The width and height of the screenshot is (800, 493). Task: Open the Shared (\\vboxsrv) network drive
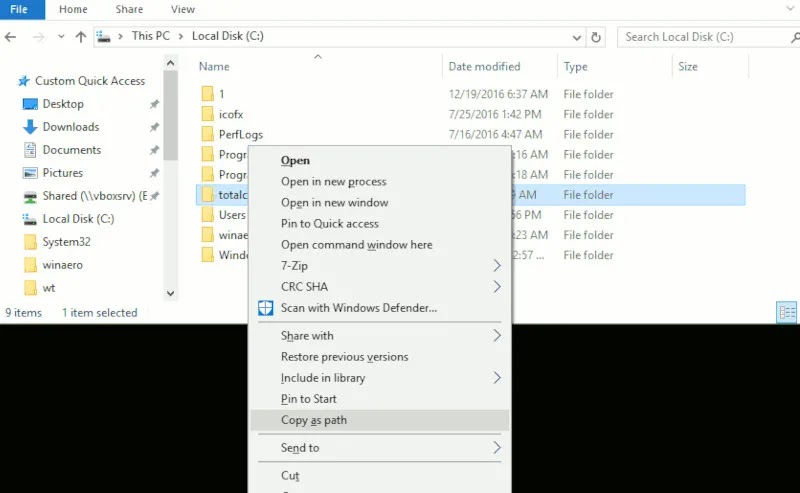(95, 195)
